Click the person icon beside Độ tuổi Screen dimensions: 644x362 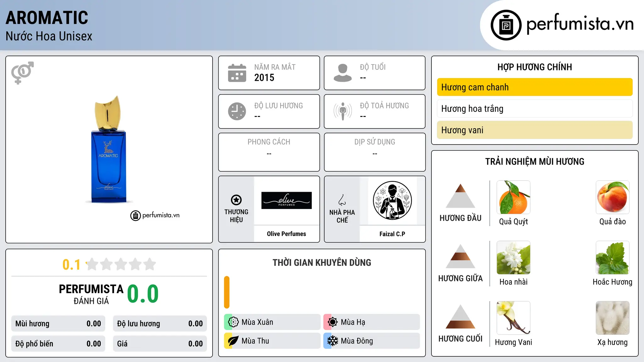point(342,73)
